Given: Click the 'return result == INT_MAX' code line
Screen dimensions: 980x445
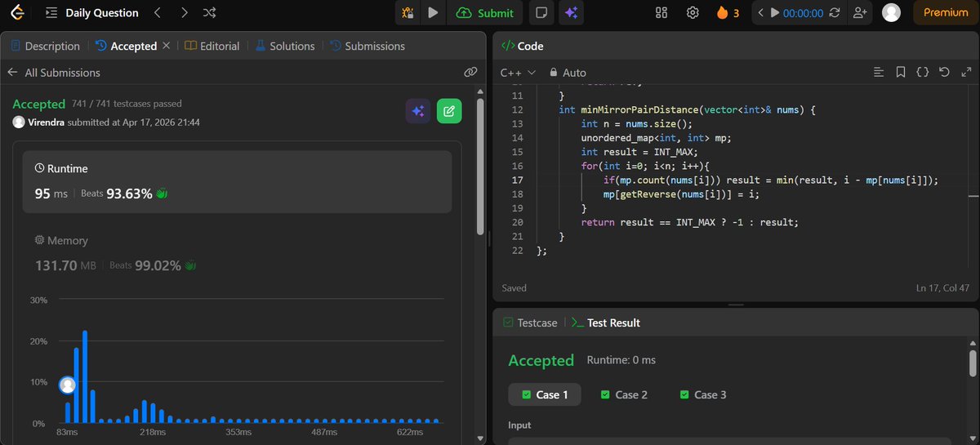Looking at the screenshot, I should (x=689, y=222).
